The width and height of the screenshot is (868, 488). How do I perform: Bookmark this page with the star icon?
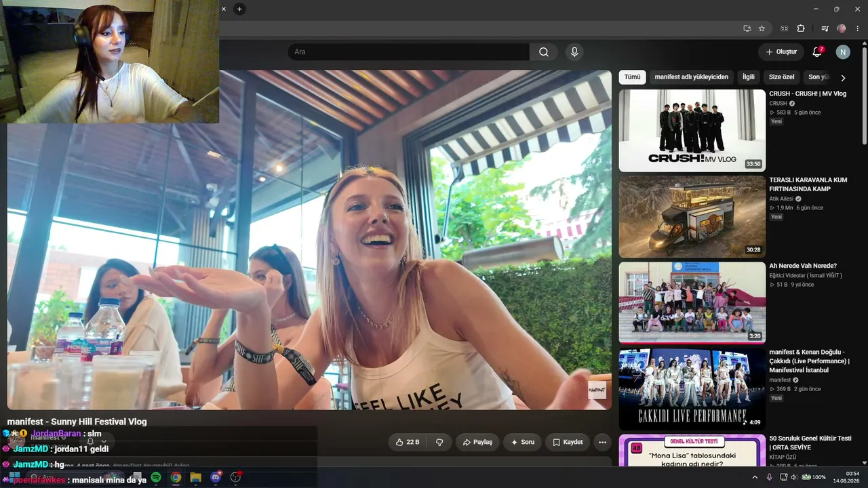pos(762,28)
